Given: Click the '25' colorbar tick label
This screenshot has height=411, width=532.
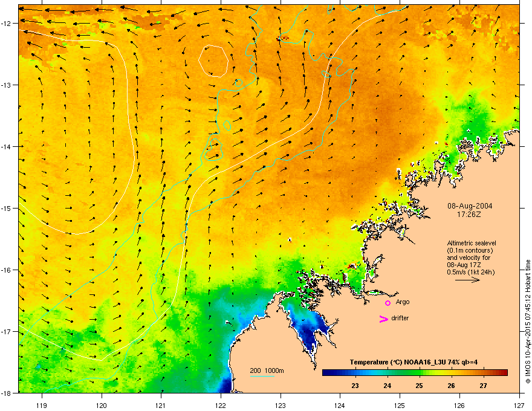Looking at the screenshot, I should (x=419, y=386).
